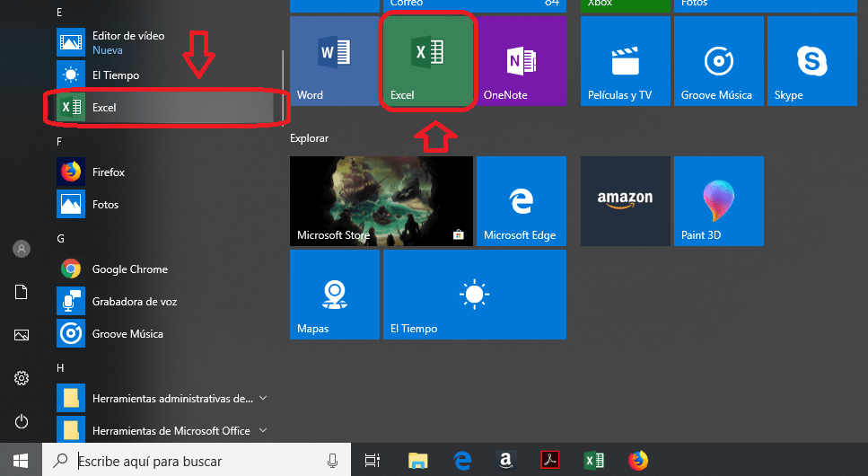This screenshot has width=868, height=476.
Task: Open the Microsoft Store tile
Action: coord(381,201)
